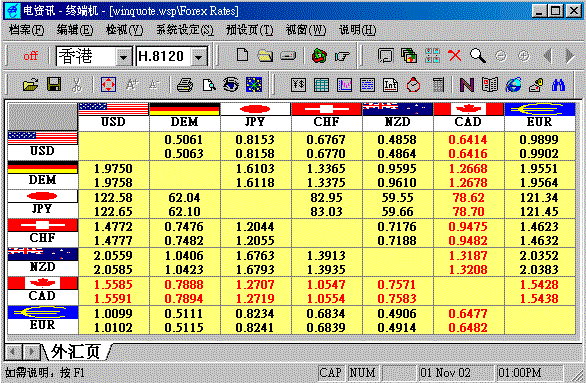Click the calculator icon

(x=438, y=85)
